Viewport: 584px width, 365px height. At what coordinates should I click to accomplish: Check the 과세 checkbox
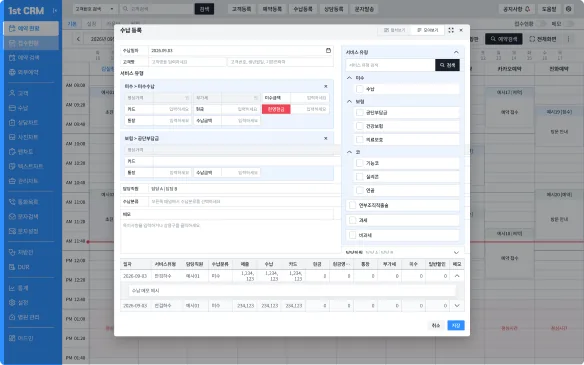(x=352, y=220)
